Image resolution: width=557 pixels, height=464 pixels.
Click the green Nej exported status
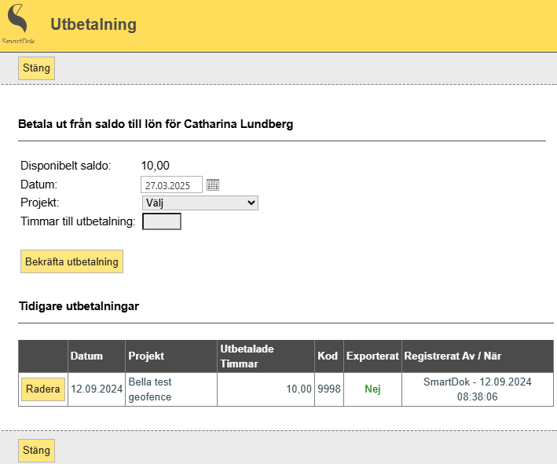point(373,389)
